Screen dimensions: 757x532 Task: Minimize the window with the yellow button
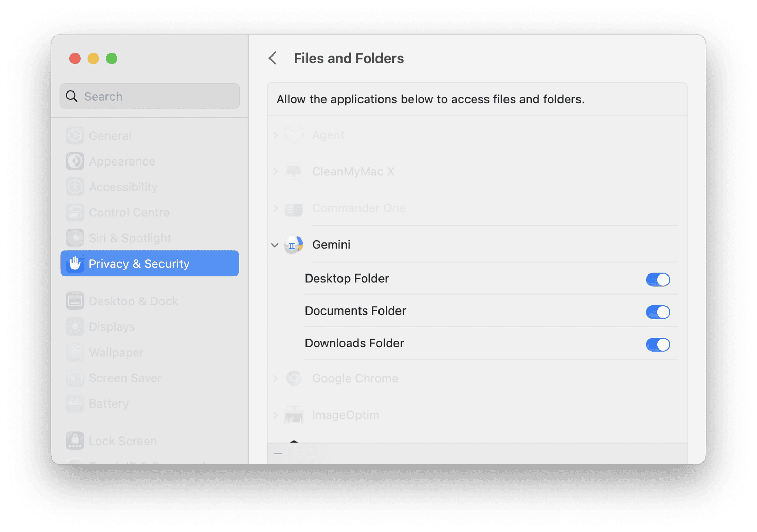tap(93, 59)
